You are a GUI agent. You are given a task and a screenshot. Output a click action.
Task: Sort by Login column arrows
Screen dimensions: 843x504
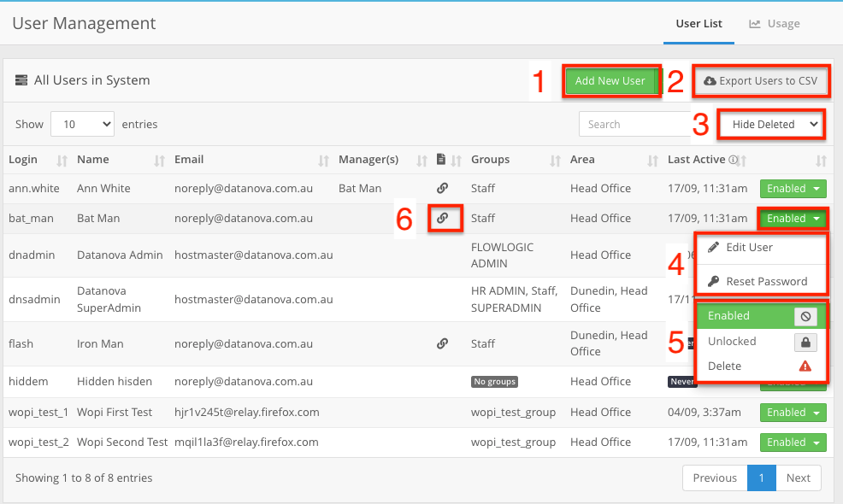pos(62,161)
